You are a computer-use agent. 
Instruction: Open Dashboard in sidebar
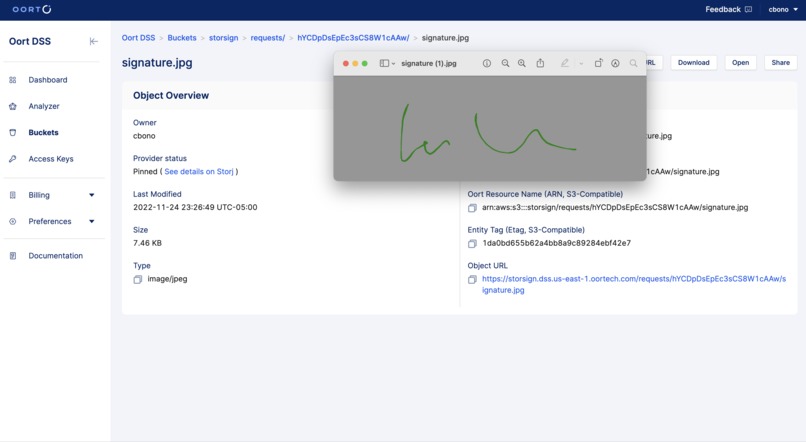tap(48, 80)
